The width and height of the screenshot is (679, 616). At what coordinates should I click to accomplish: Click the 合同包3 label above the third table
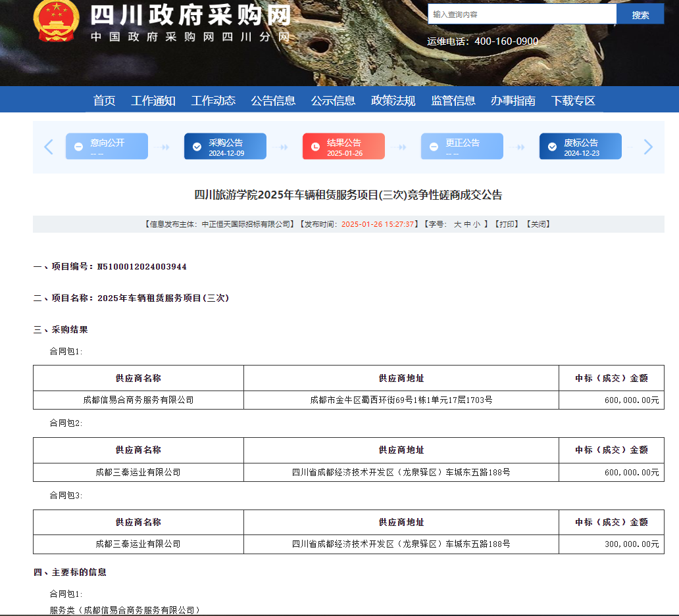[66, 495]
